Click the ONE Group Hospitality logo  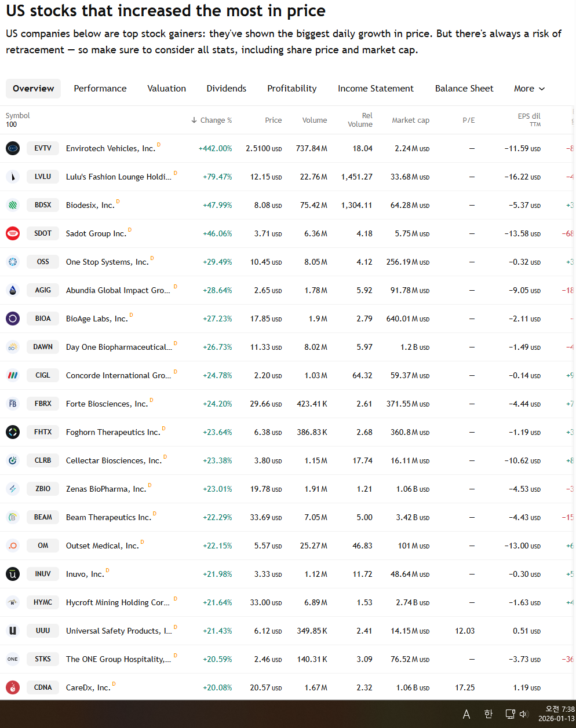point(13,659)
